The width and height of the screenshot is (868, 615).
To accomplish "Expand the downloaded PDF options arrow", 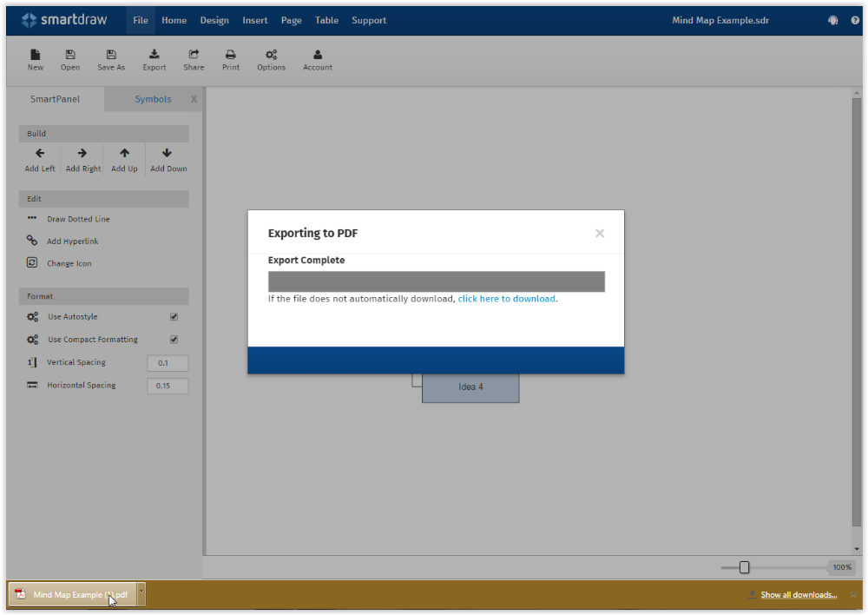I will point(141,594).
